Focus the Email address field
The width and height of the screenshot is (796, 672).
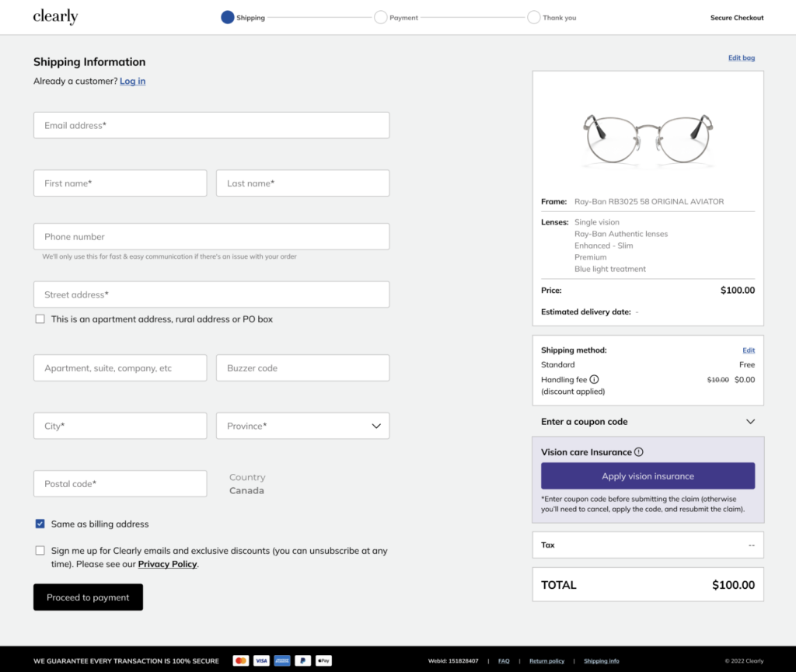[x=211, y=125]
